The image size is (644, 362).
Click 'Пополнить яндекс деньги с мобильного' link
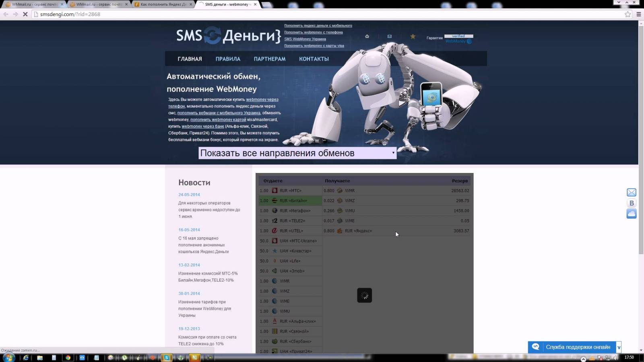click(x=318, y=26)
